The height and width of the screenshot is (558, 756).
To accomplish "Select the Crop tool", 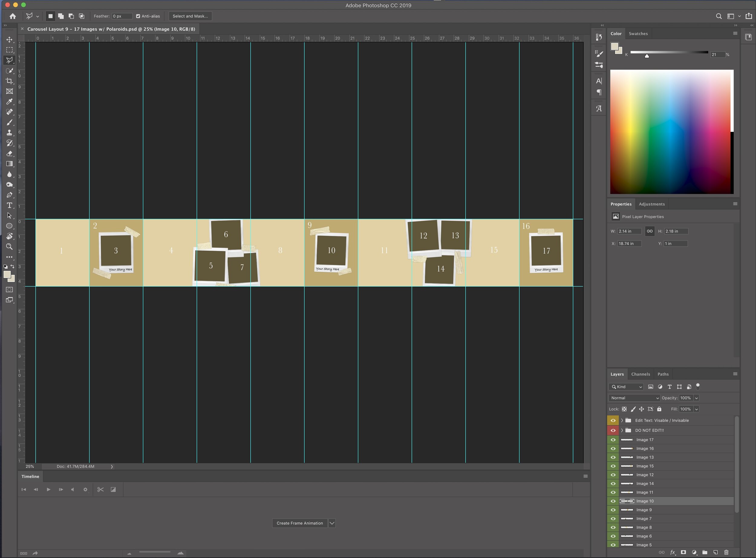I will click(x=9, y=81).
